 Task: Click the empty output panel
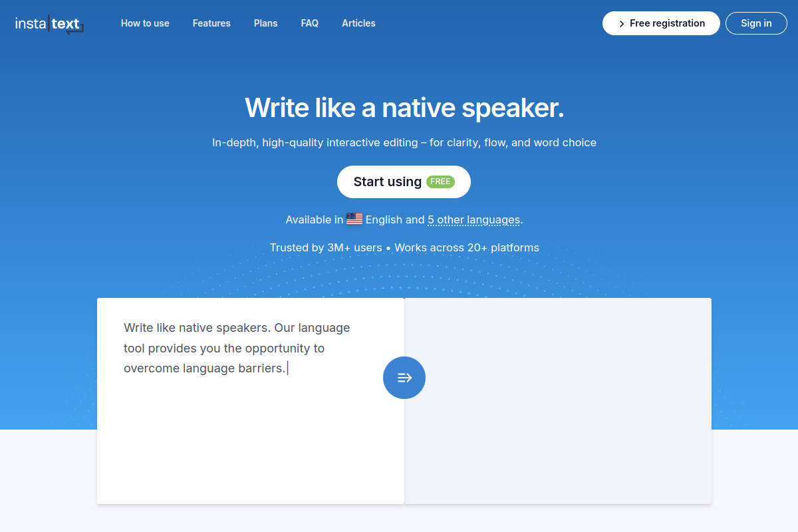click(558, 401)
